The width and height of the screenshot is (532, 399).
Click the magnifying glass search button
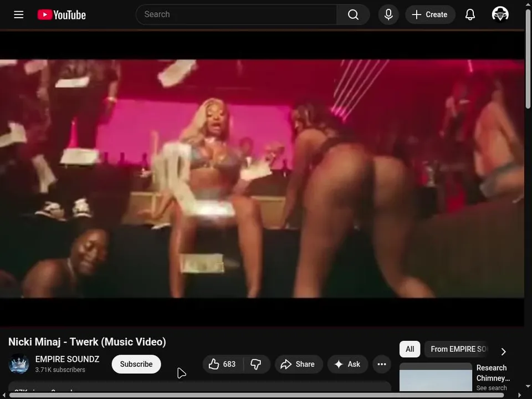[x=353, y=14]
